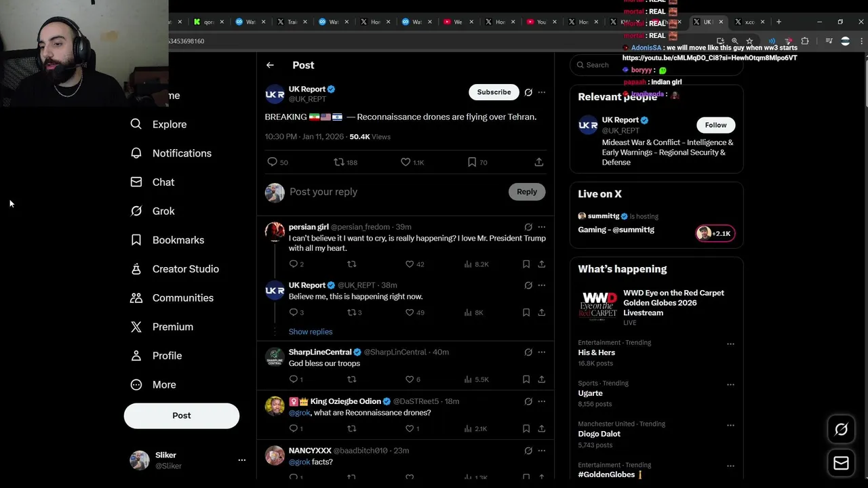The width and height of the screenshot is (868, 488).
Task: Click the Post your reply field
Action: tap(396, 192)
